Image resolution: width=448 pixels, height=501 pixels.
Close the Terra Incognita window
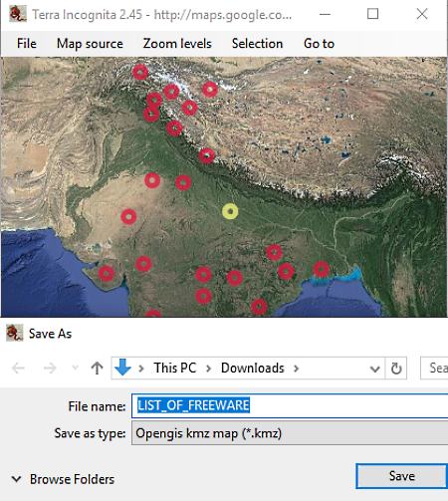[x=422, y=14]
